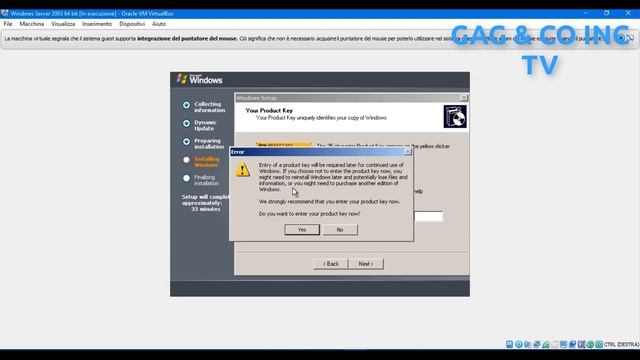Click the audio status icon
This screenshot has width=640, height=360.
(527, 344)
